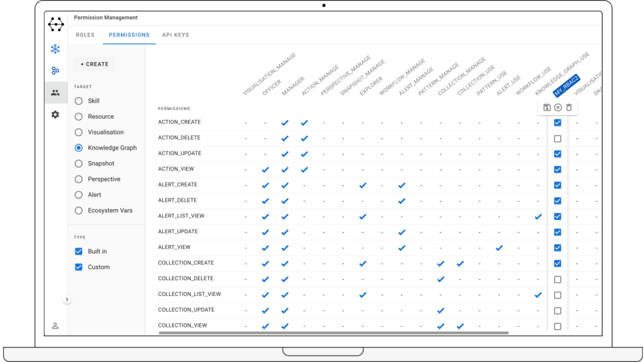Click the WORKFLOW_MANAGE column header
This screenshot has height=362, width=644.
(402, 77)
